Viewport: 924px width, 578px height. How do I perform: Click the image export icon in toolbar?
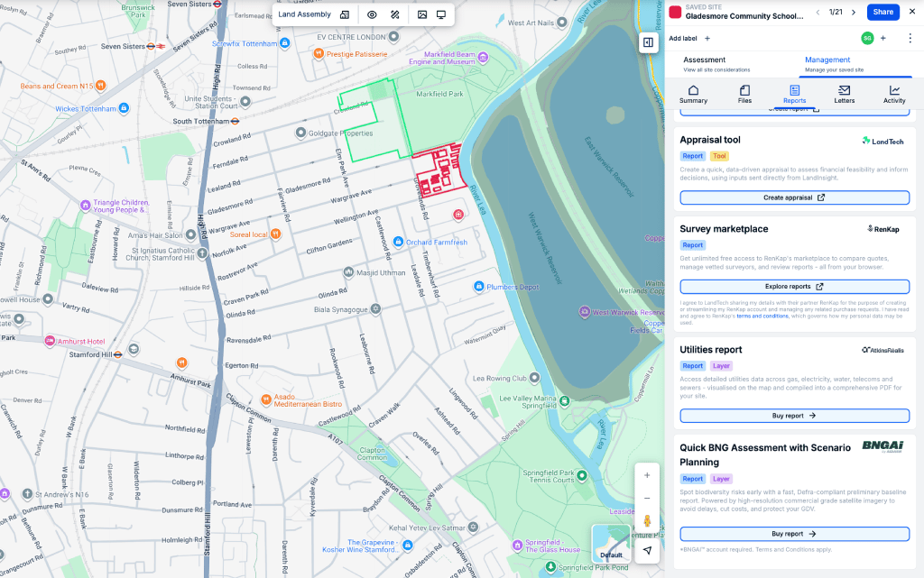pyautogui.click(x=421, y=14)
